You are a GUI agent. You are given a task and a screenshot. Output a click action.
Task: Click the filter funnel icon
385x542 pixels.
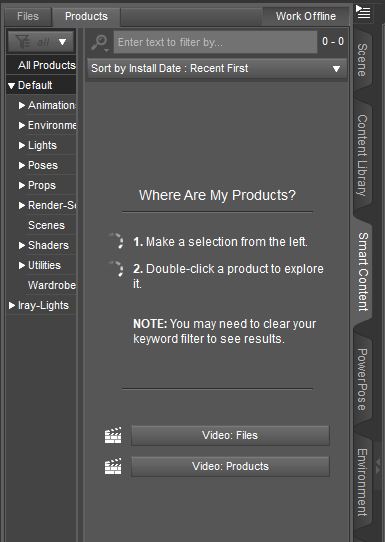pos(23,42)
